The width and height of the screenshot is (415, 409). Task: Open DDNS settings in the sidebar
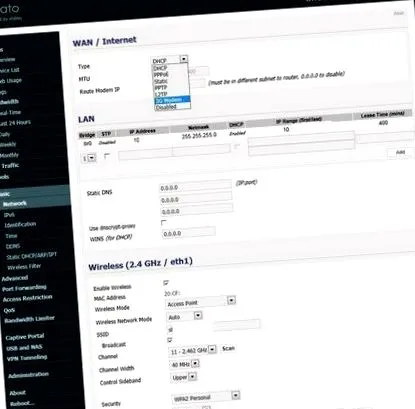(13, 246)
